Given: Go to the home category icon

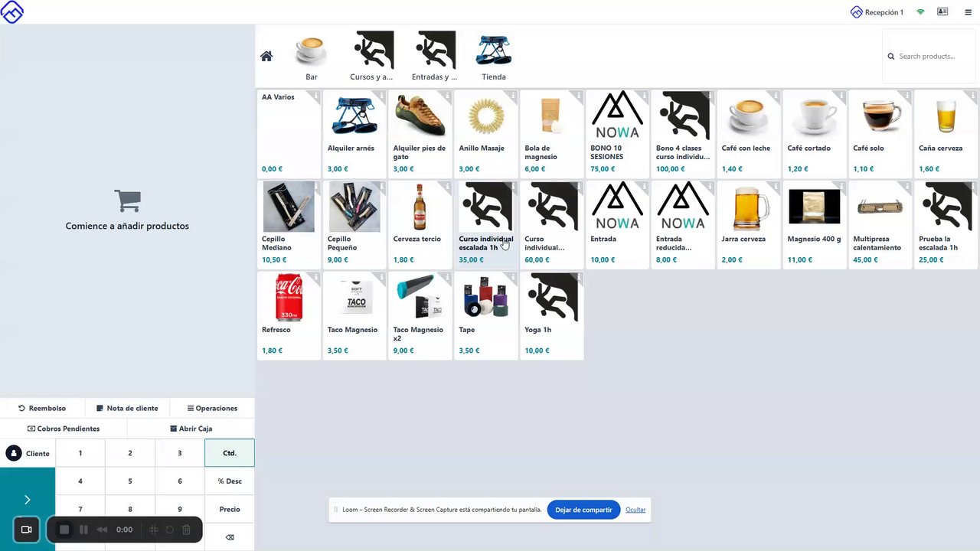Looking at the screenshot, I should click(266, 56).
